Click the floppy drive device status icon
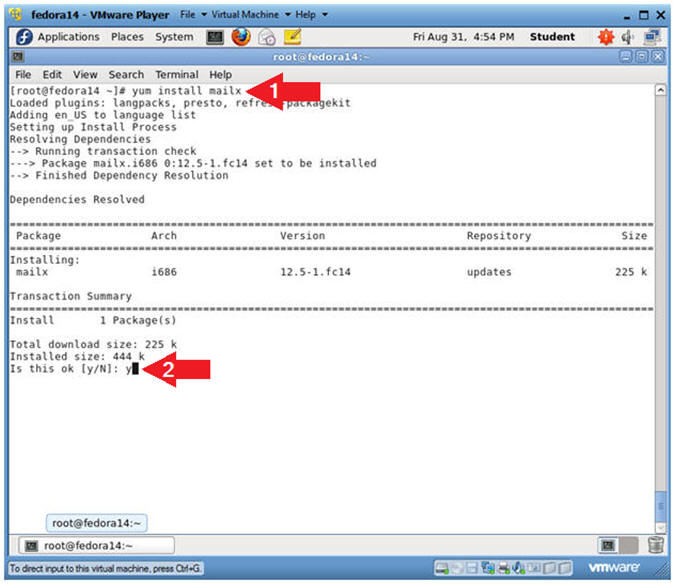675x584 pixels. 472,568
